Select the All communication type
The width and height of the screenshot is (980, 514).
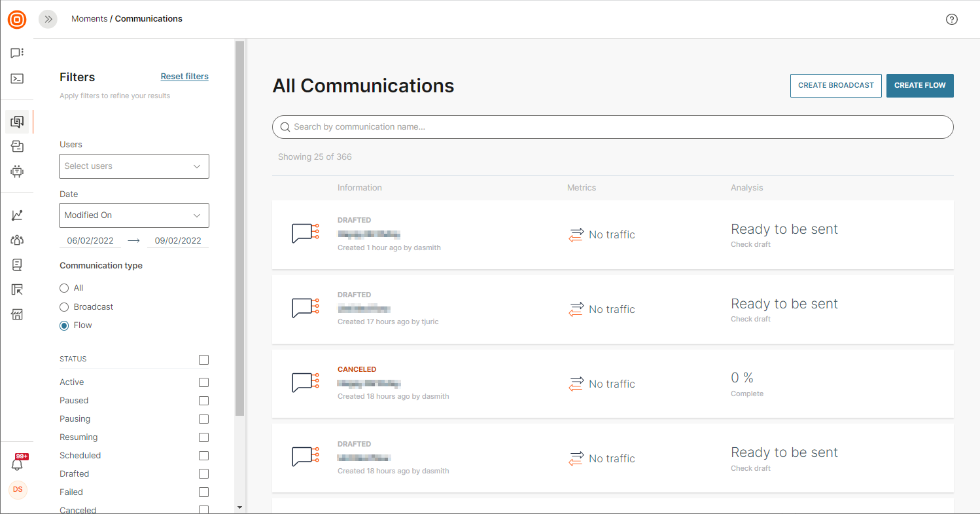[64, 288]
